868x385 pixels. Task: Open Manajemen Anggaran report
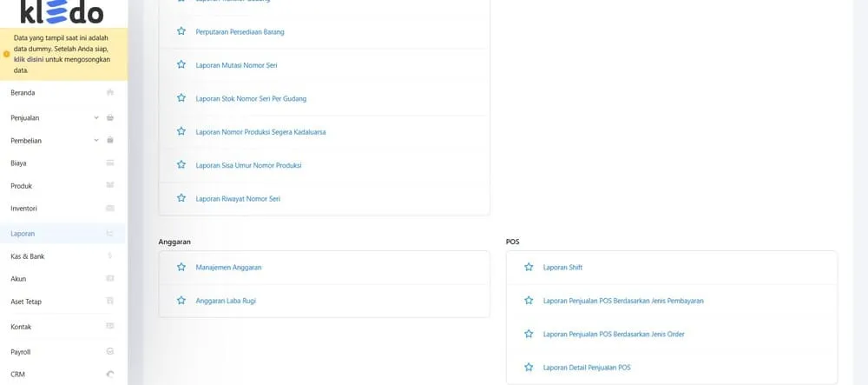tap(228, 268)
